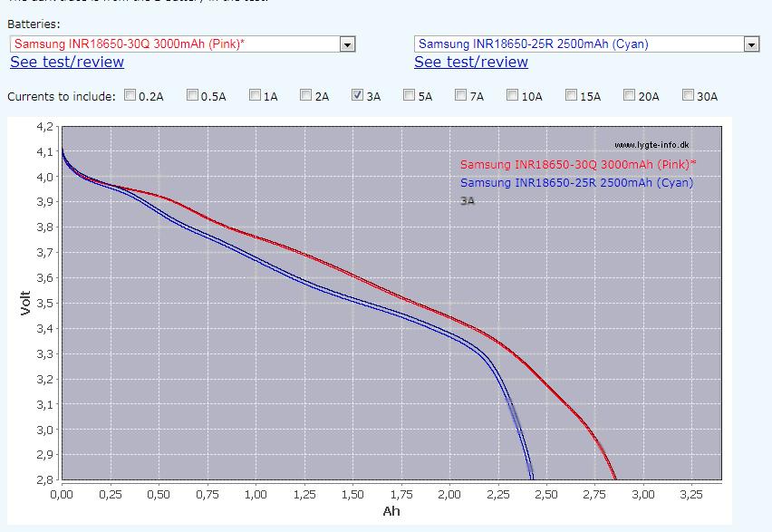The image size is (772, 532).
Task: Turn on the 15A current checkbox
Action: tap(572, 95)
